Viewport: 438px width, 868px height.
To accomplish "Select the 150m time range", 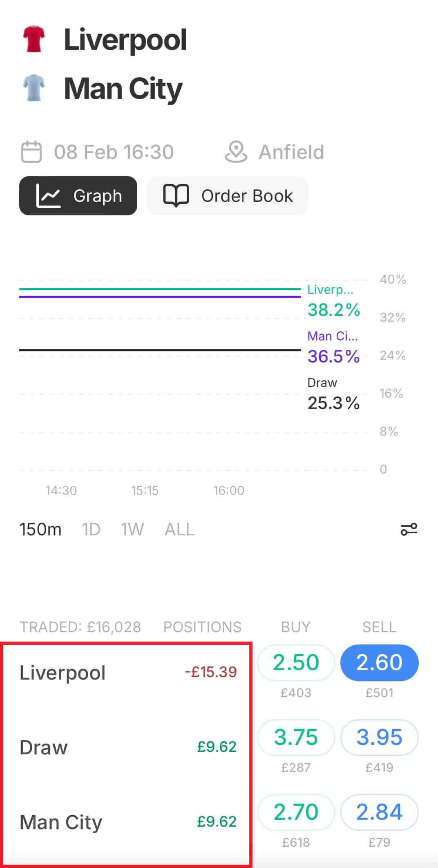I will tap(40, 530).
